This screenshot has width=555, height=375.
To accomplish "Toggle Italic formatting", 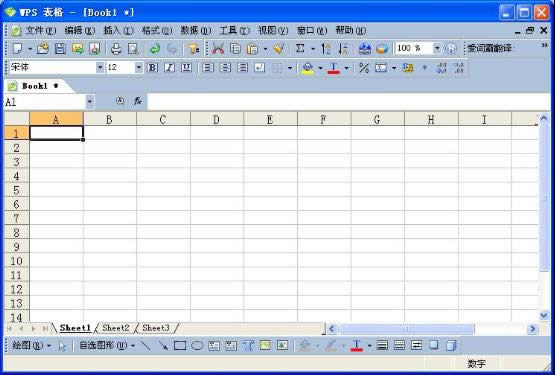I will pos(170,67).
